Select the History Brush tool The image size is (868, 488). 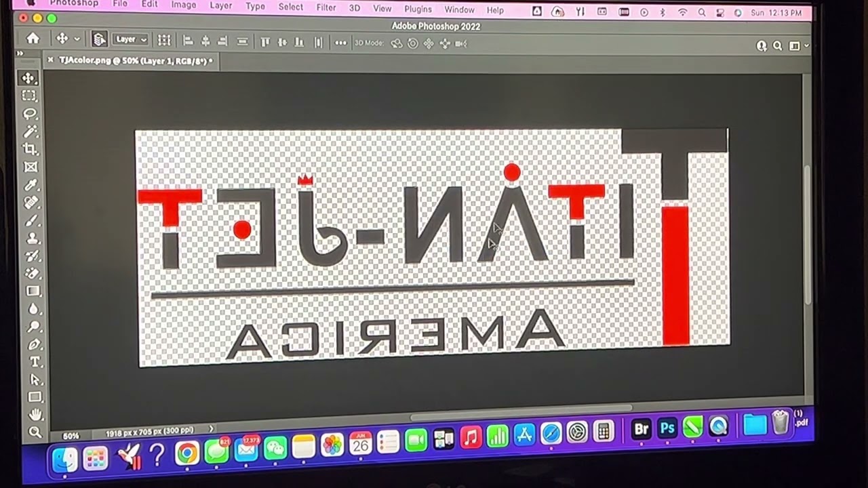(33, 256)
